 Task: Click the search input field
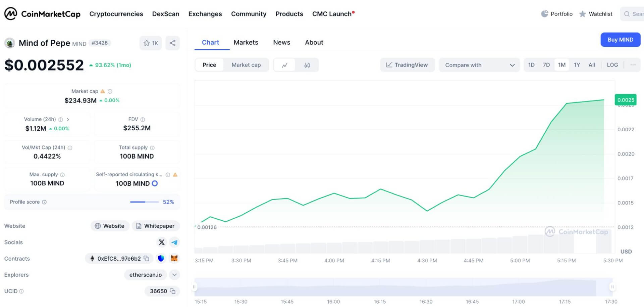click(x=634, y=14)
